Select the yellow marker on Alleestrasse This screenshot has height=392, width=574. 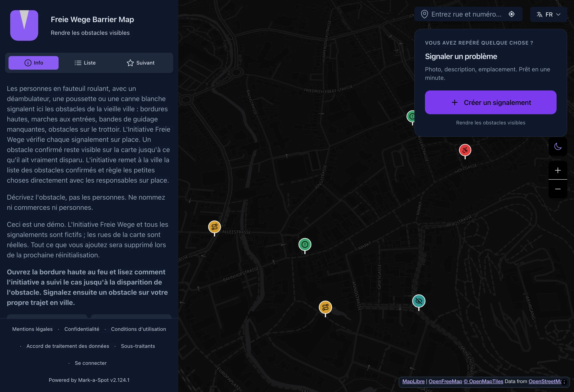[x=214, y=227]
